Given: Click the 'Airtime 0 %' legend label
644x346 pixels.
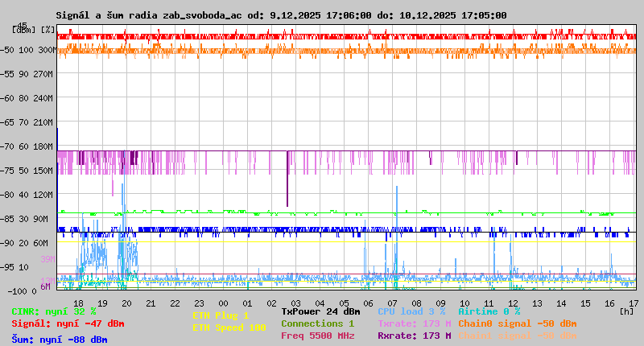Looking at the screenshot, I should coord(489,312).
